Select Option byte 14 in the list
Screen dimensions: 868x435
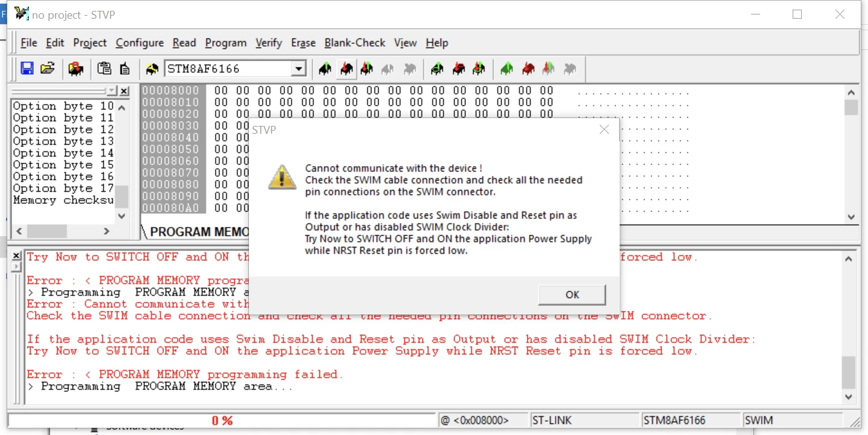pos(63,153)
